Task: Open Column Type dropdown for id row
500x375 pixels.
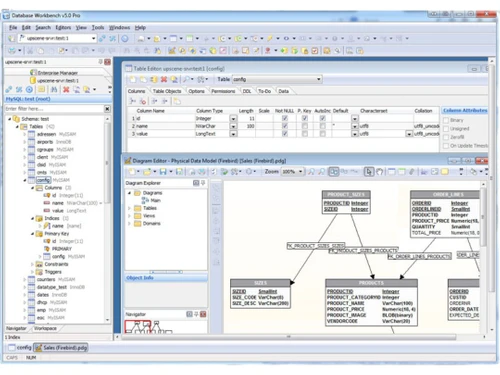Action: click(x=233, y=119)
